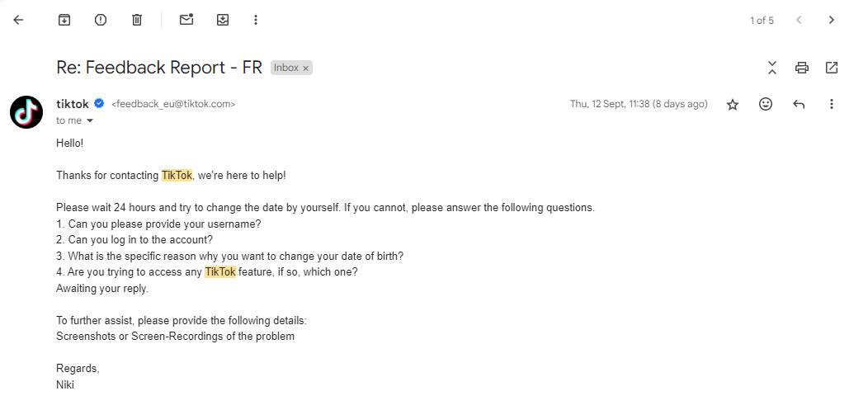Add an emoji reaction to message
This screenshot has width=868, height=410.
tap(766, 104)
